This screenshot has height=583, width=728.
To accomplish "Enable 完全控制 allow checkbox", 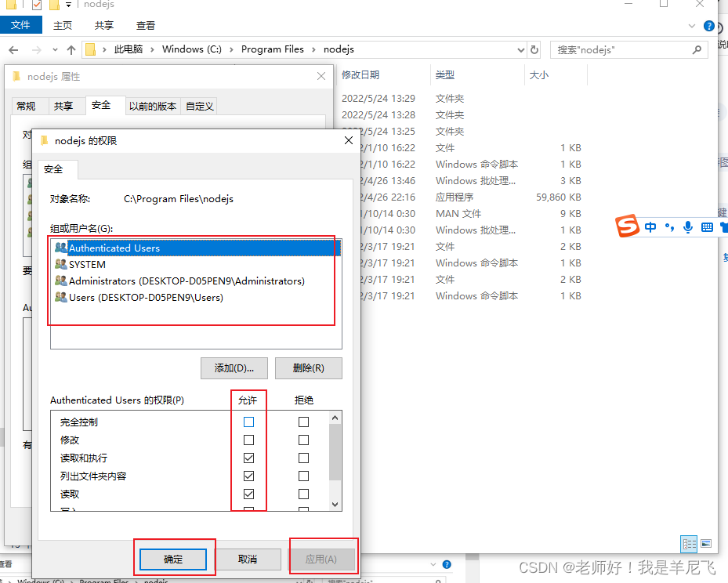I will tap(248, 422).
